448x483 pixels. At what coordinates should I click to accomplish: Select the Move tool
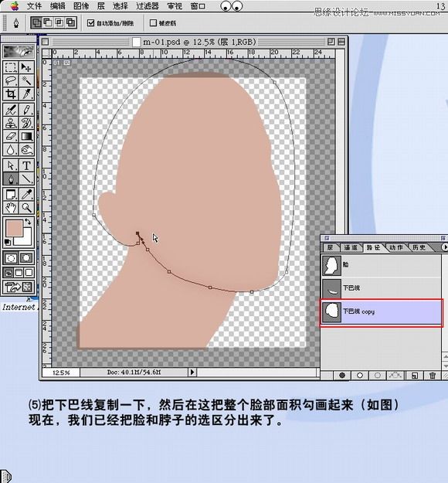pos(26,67)
